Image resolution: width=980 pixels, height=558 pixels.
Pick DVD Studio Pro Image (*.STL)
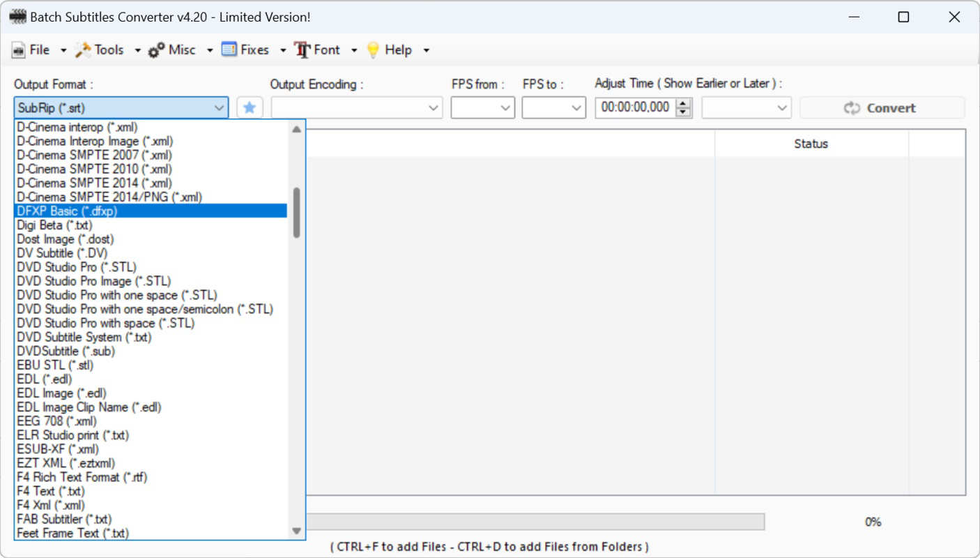151,281
